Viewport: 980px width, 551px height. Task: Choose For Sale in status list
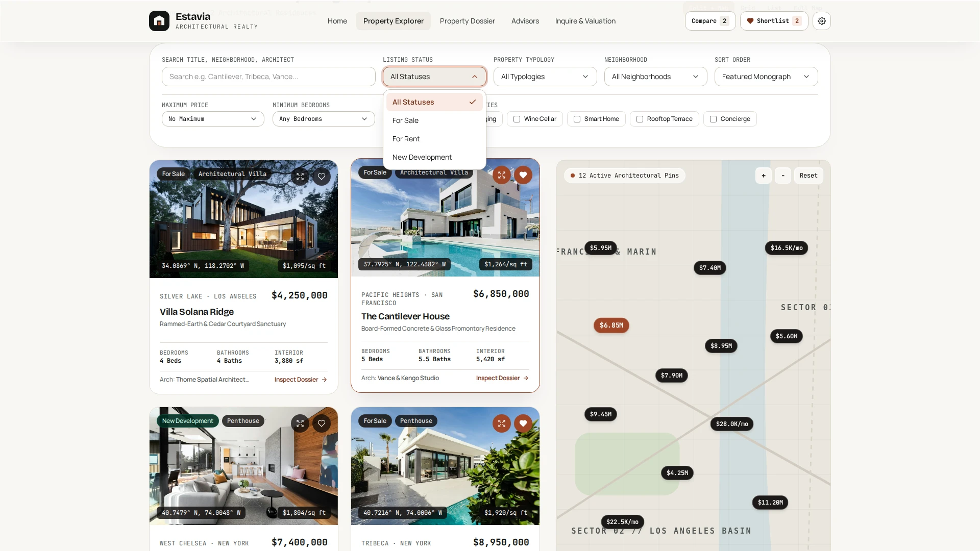point(434,120)
